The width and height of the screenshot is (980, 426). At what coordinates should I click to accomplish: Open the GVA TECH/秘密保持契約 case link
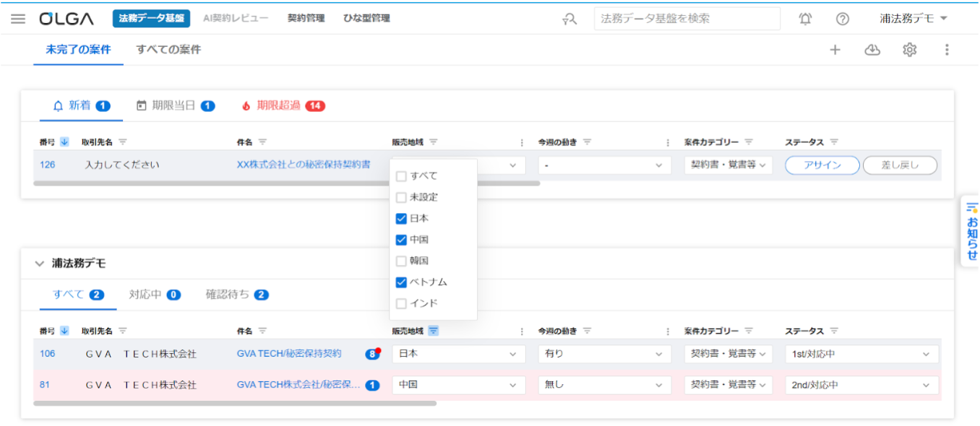(x=289, y=354)
